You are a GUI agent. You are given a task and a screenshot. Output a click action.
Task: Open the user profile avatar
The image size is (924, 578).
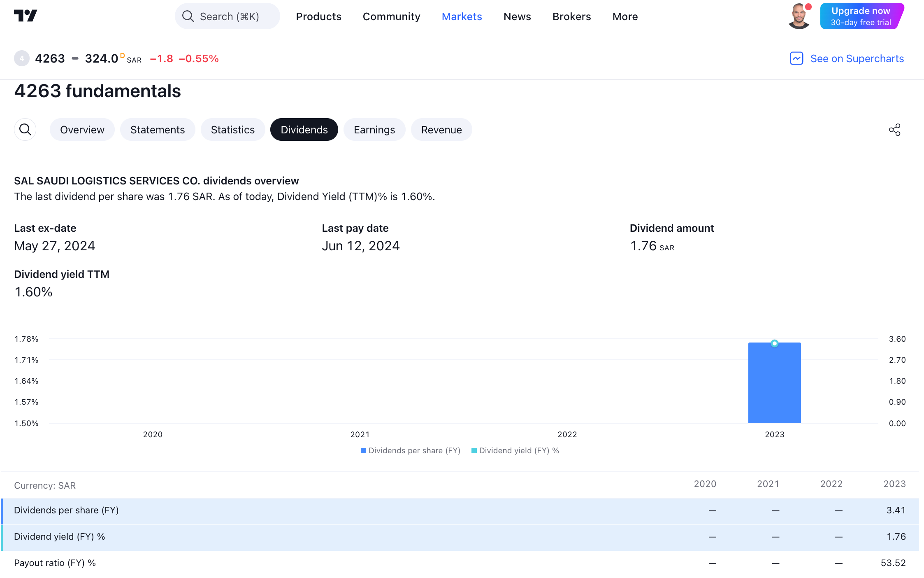coord(799,16)
